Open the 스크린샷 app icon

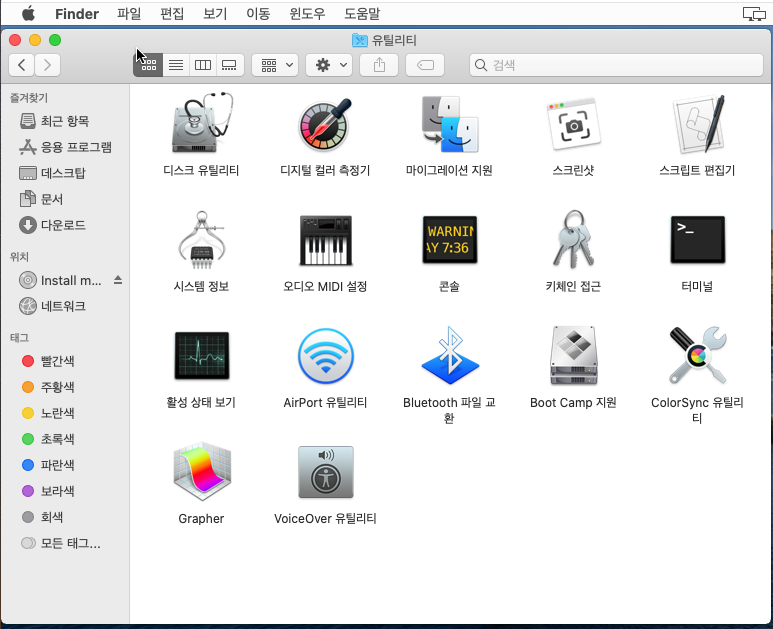tap(573, 124)
